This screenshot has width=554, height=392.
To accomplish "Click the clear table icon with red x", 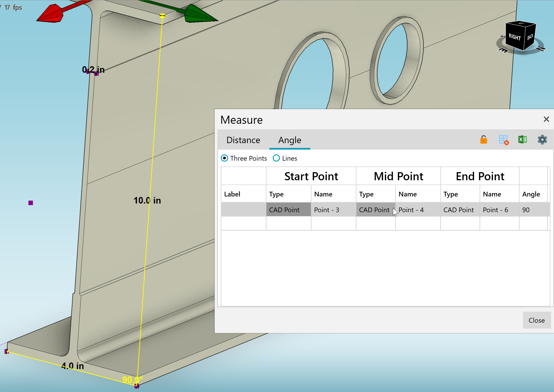I will pos(504,140).
